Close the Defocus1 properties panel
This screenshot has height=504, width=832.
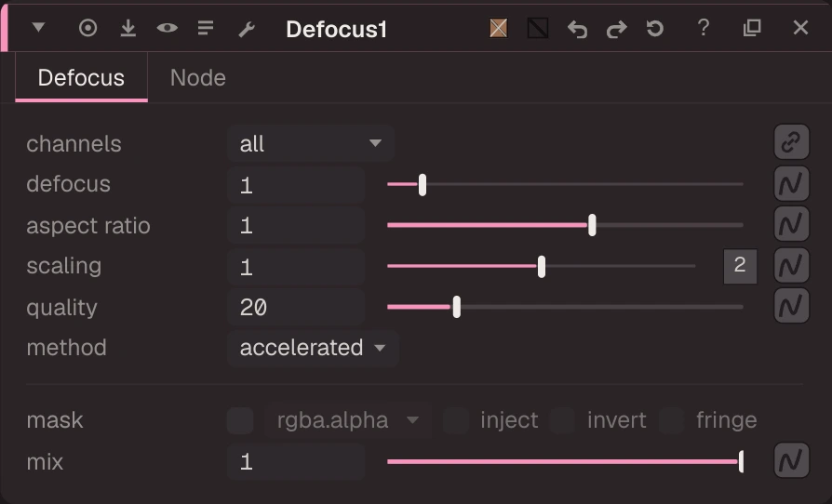click(800, 28)
